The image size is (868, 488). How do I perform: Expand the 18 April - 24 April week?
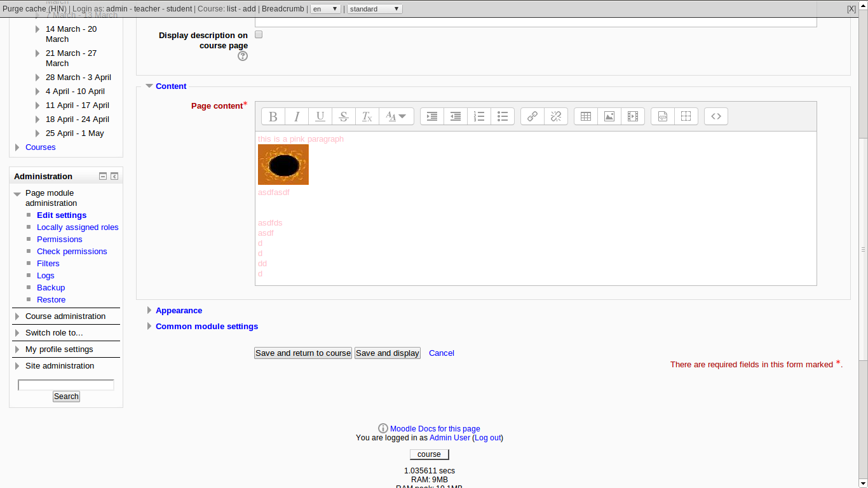[37, 119]
